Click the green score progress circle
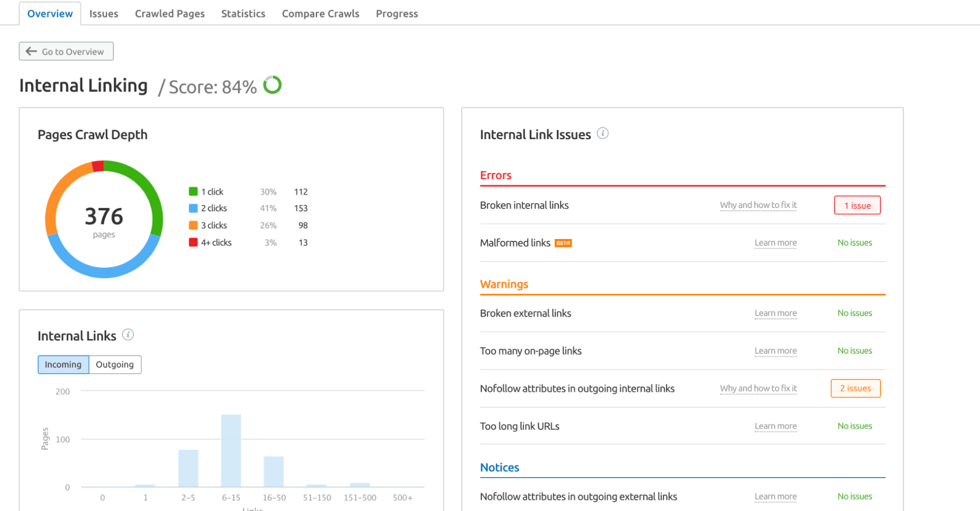 (272, 85)
